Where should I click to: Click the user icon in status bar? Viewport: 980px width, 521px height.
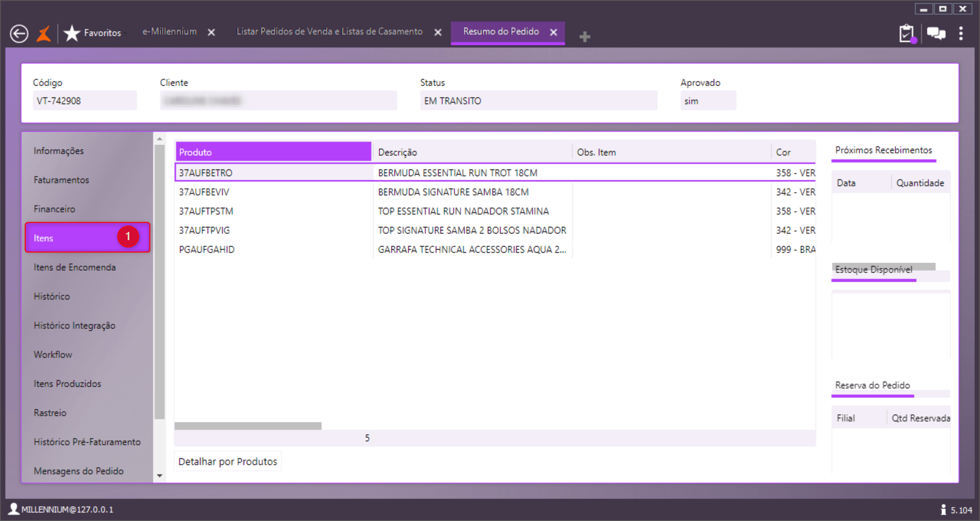point(14,509)
